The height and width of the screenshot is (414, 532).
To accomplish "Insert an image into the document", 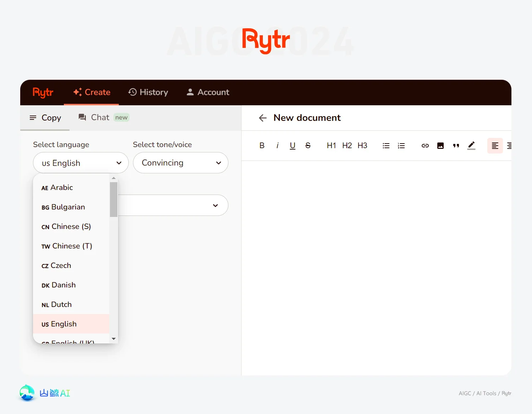I will (x=440, y=146).
